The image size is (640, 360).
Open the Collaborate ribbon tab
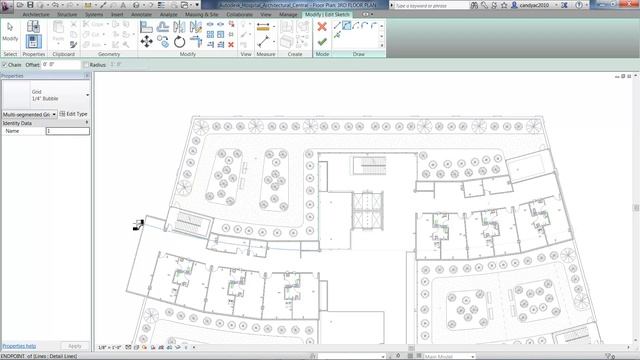click(x=240, y=14)
